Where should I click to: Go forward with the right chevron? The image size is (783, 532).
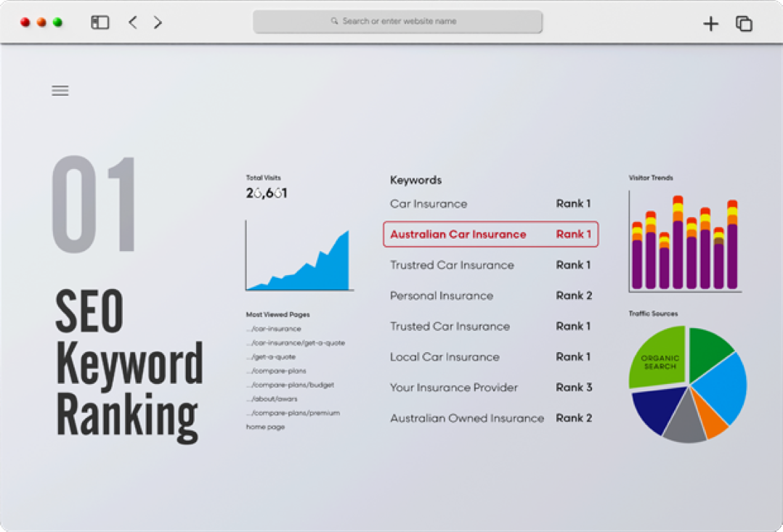pos(158,22)
